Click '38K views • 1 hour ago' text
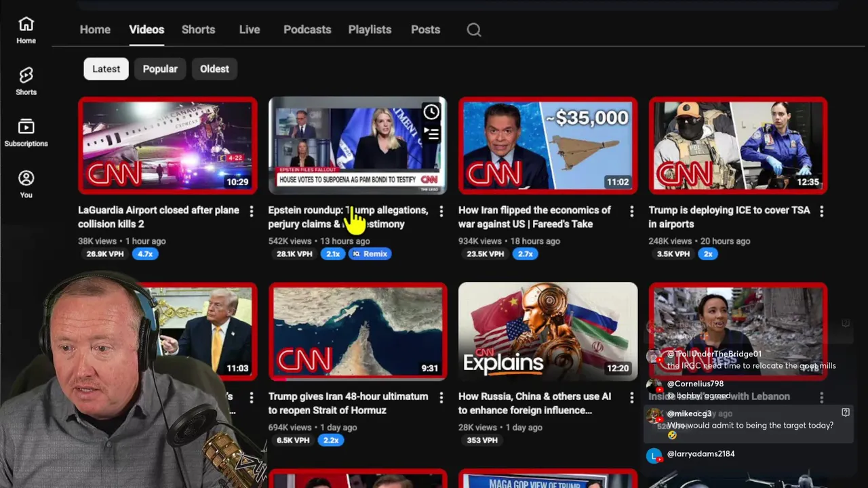Image resolution: width=868 pixels, height=488 pixels. tap(121, 241)
